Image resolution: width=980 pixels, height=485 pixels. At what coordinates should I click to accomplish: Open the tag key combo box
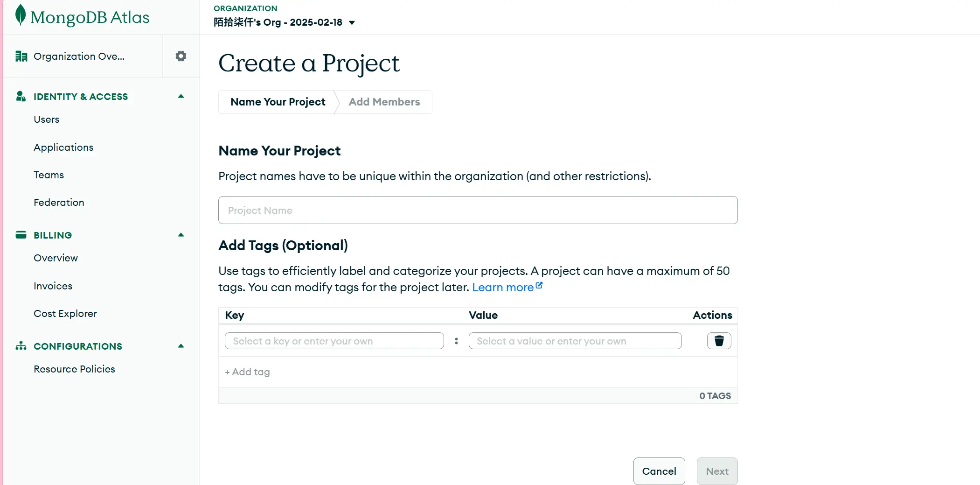334,341
